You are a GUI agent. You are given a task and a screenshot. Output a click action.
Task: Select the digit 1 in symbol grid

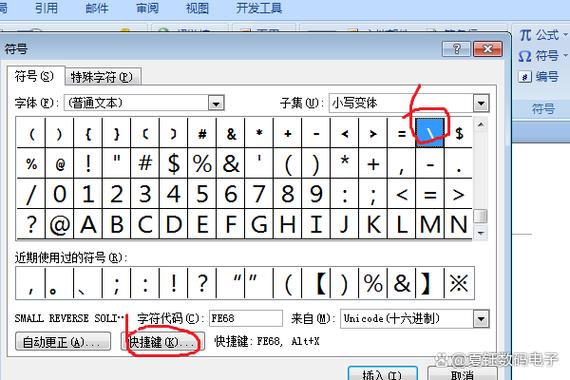click(88, 194)
